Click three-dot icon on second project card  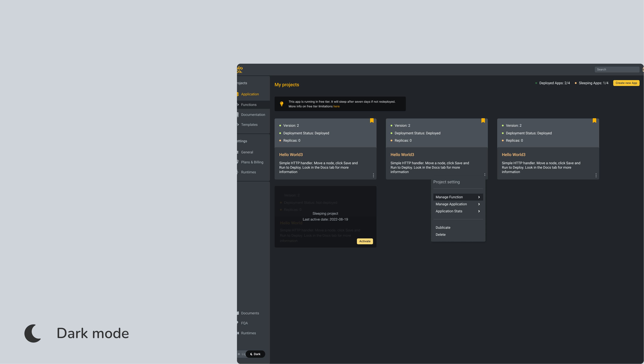484,175
